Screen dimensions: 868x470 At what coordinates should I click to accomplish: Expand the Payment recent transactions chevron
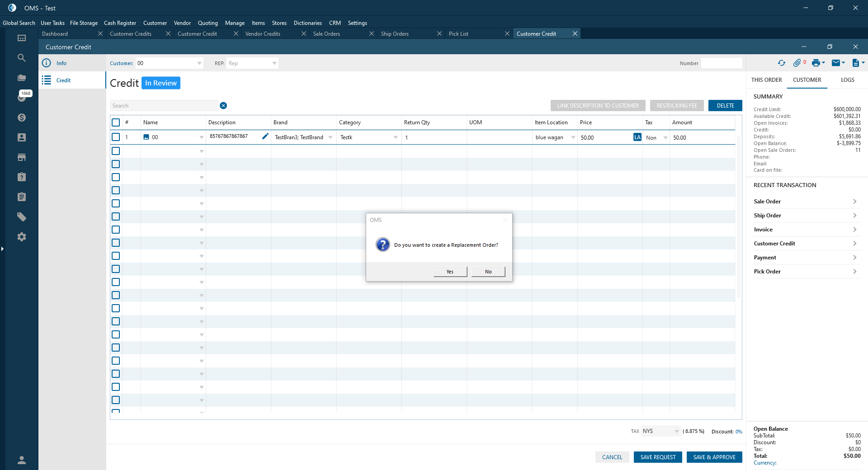click(854, 258)
